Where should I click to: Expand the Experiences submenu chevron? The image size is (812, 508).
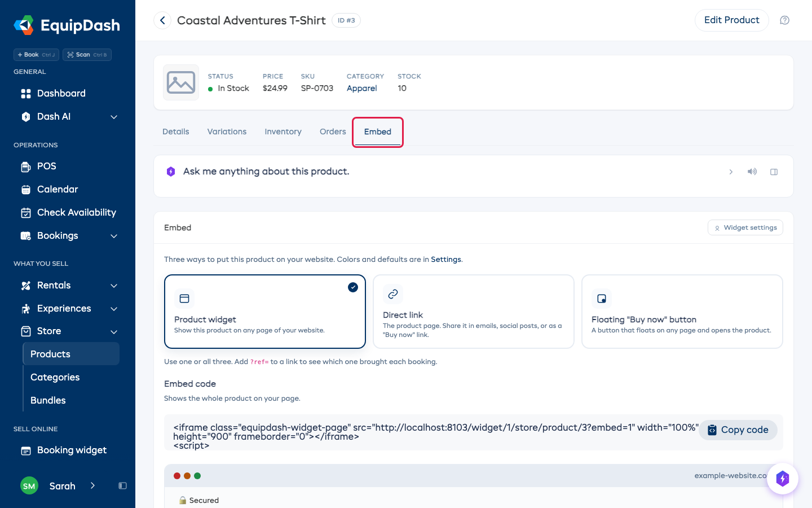pyautogui.click(x=114, y=309)
